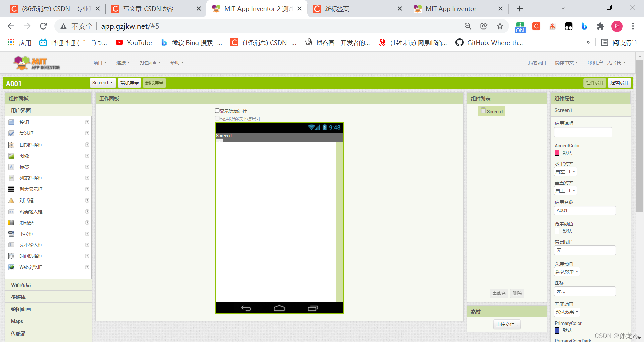Expand the 多媒体 palette section

pos(48,297)
